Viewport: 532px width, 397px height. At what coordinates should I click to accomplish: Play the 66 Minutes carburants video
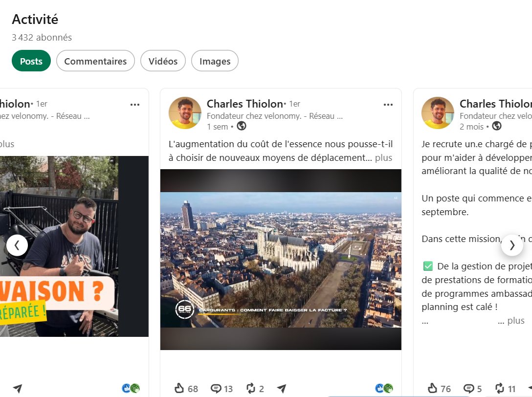[x=281, y=260]
